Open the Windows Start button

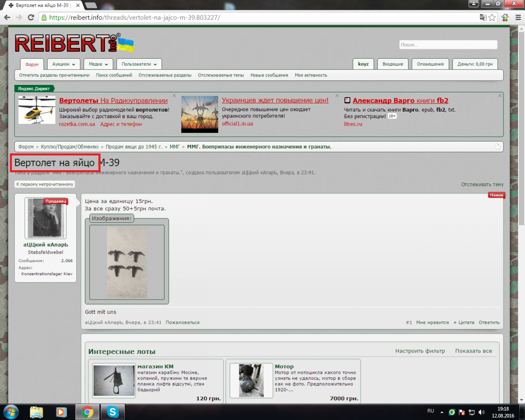coord(10,412)
